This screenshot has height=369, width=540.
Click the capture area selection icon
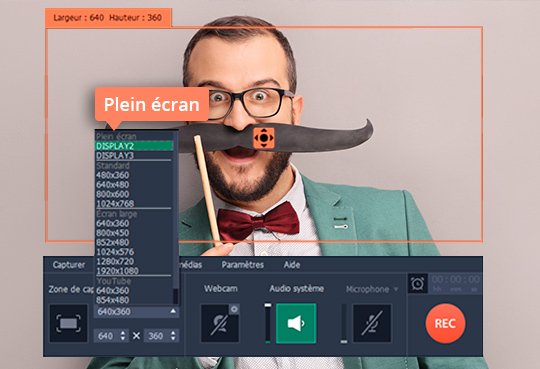click(68, 323)
